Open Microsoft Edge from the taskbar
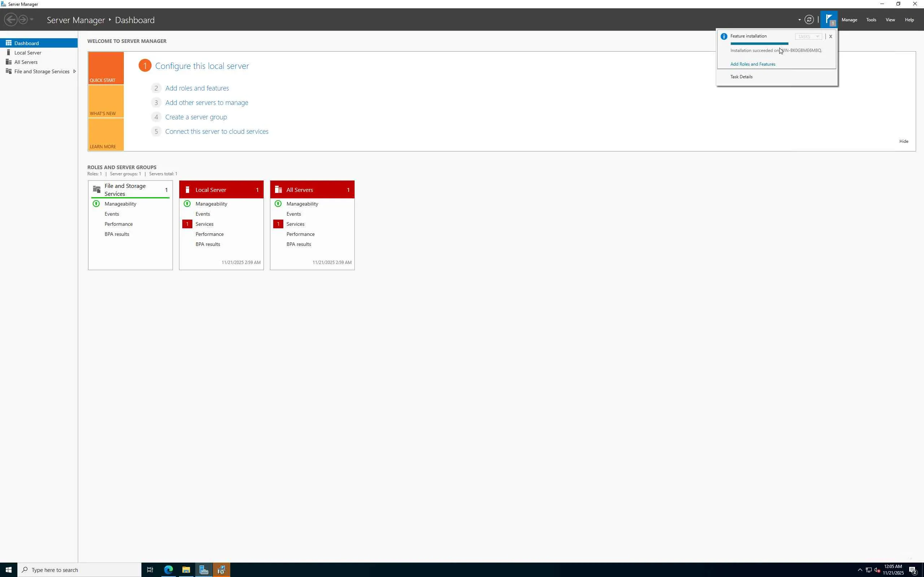Screen dimensions: 924x577 [169, 570]
